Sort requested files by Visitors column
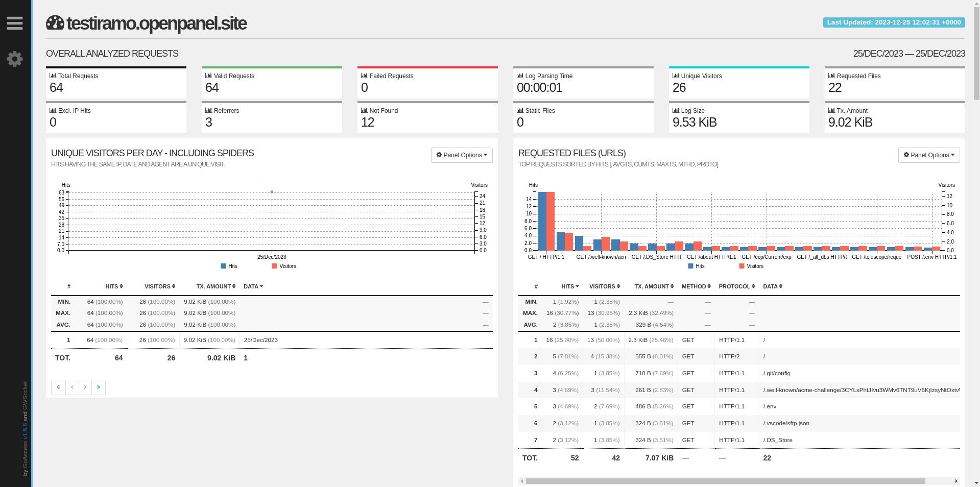 605,286
